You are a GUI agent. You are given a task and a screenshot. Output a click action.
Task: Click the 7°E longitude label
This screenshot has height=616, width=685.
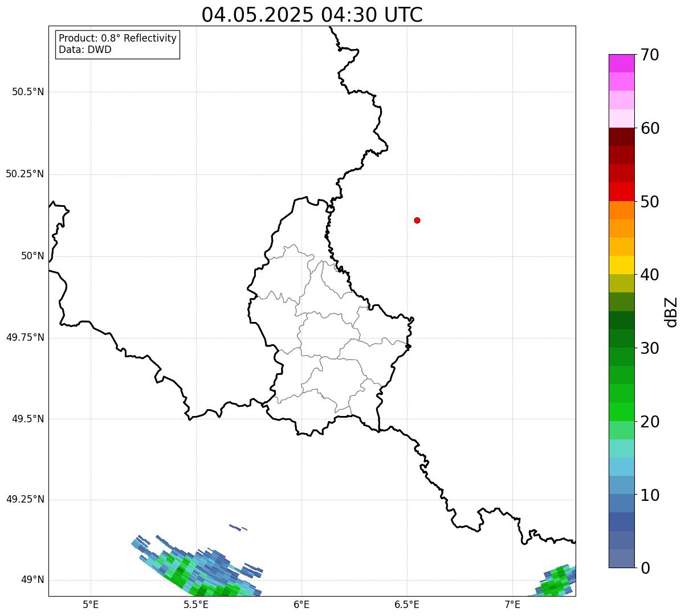pyautogui.click(x=512, y=604)
